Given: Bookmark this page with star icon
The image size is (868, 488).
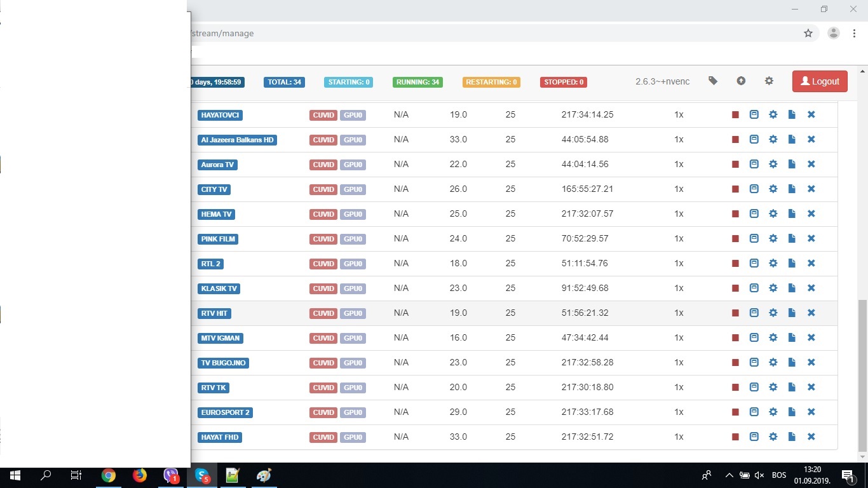Looking at the screenshot, I should [808, 33].
